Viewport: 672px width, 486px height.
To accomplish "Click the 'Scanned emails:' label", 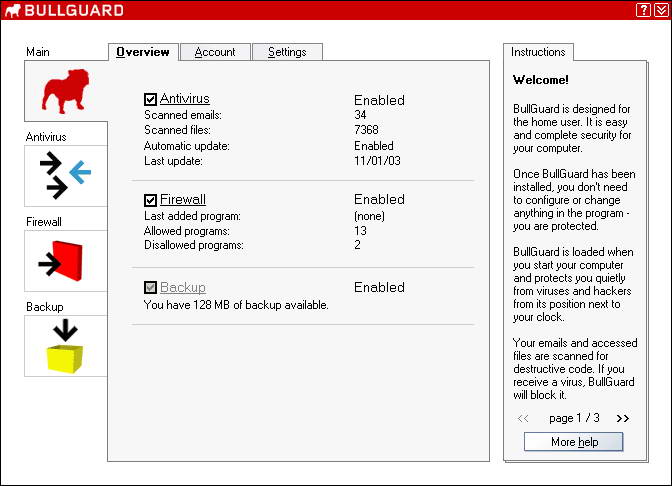I will (x=183, y=115).
